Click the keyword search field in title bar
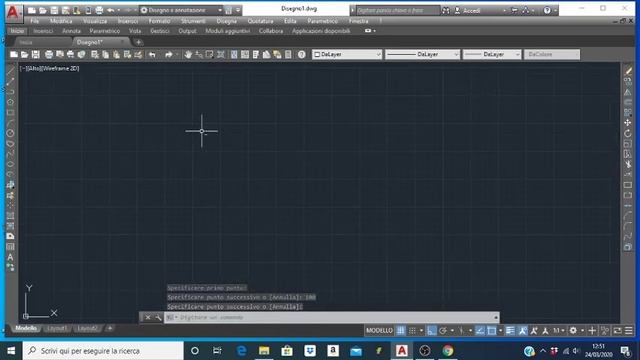 click(x=398, y=10)
